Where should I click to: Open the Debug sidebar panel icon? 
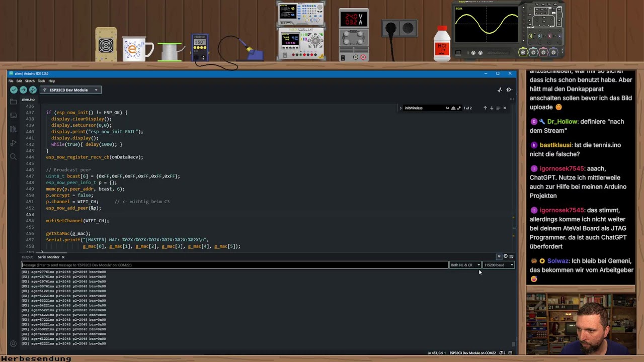pos(13,143)
